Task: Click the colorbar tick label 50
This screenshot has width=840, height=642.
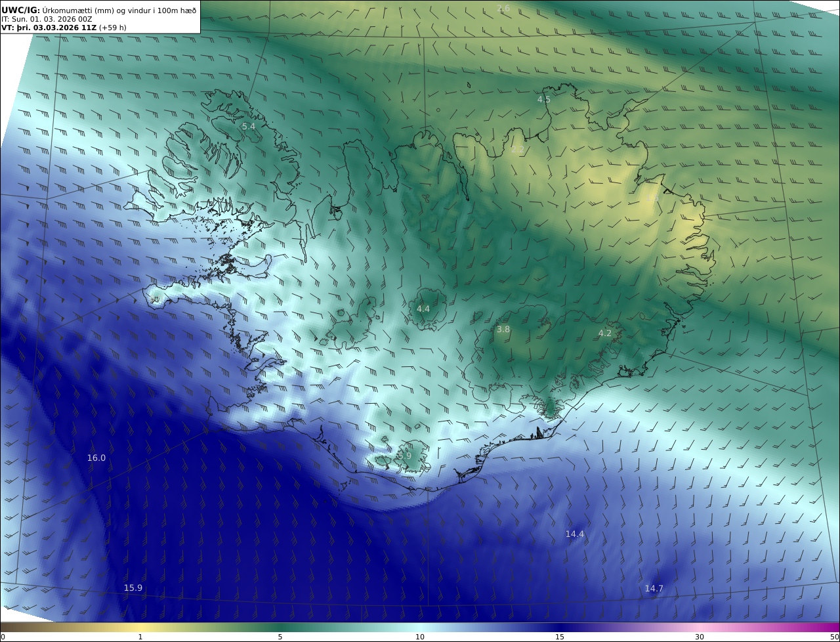Action: pos(834,637)
